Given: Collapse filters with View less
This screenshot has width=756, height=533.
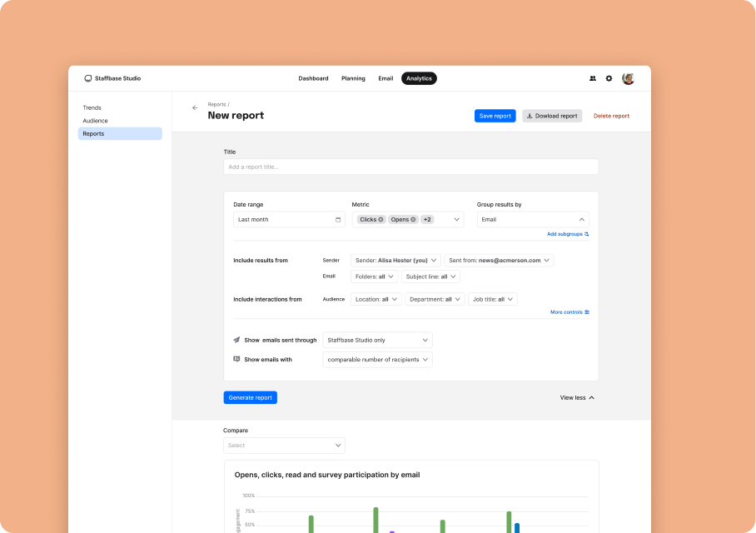Looking at the screenshot, I should (x=577, y=397).
